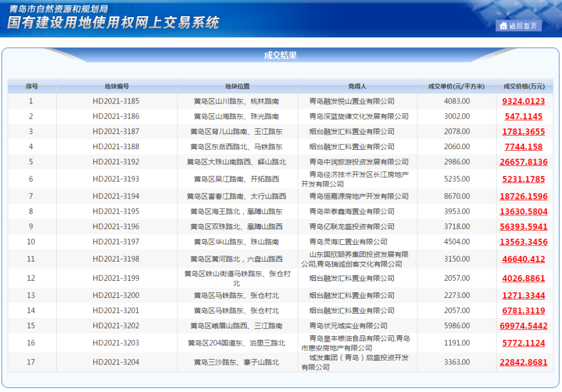This screenshot has height=392, width=562.
Task: Click unit price 5986.00
Action: 457,326
